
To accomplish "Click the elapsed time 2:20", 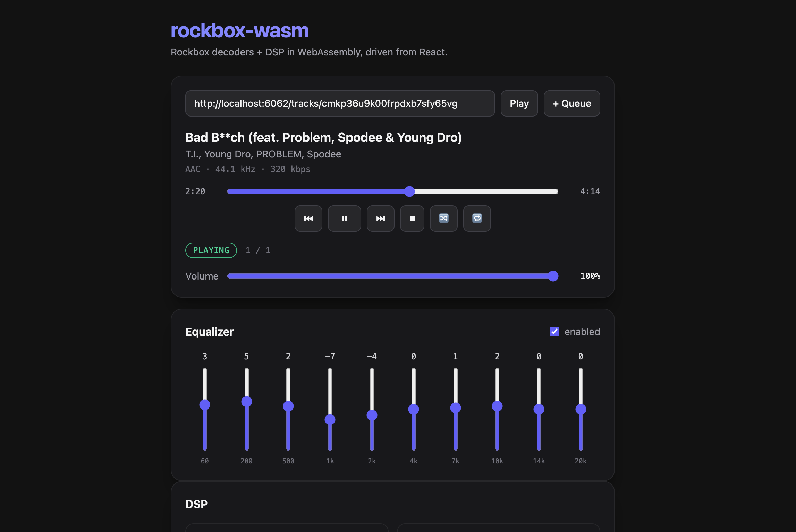I will click(195, 191).
